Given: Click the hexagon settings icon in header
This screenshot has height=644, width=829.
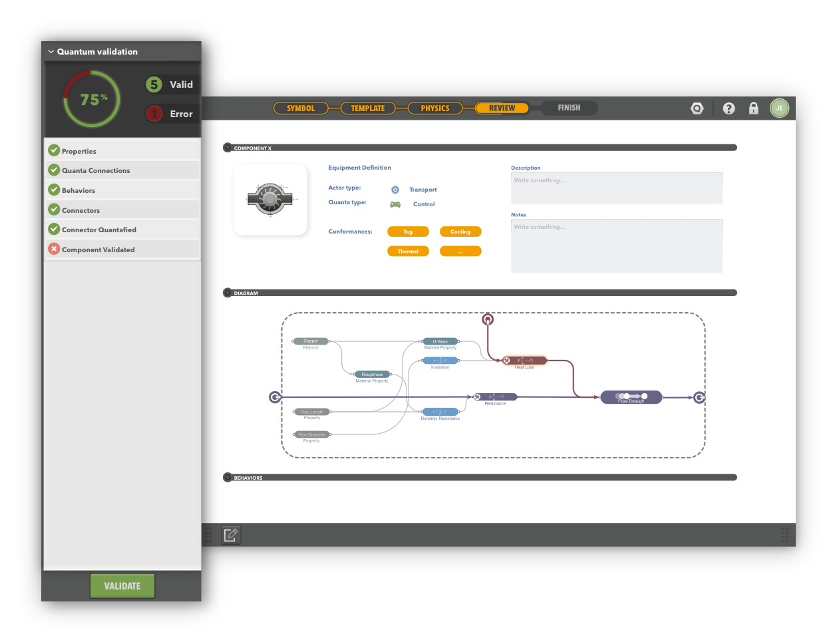Looking at the screenshot, I should point(697,108).
